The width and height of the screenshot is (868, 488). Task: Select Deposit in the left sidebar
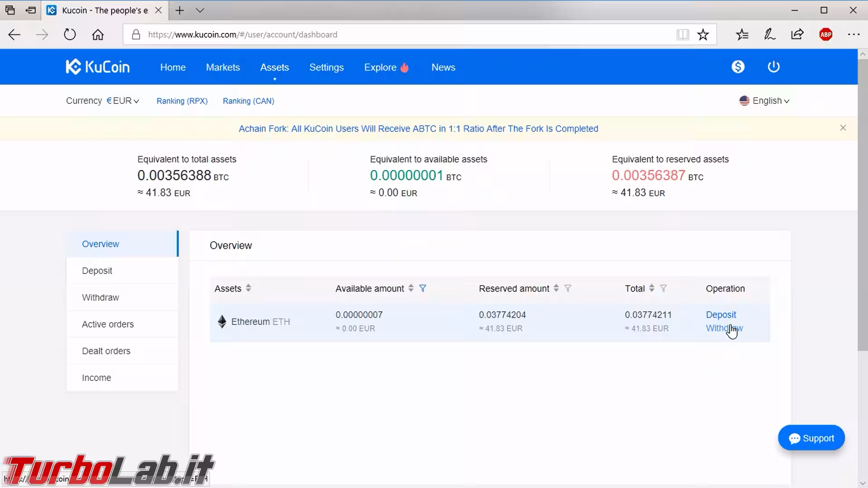pos(97,271)
